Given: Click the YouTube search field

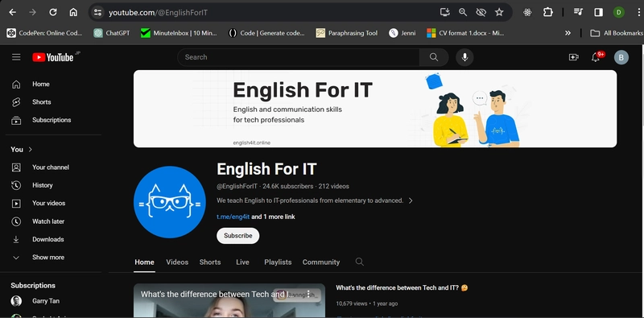Looking at the screenshot, I should (x=299, y=57).
